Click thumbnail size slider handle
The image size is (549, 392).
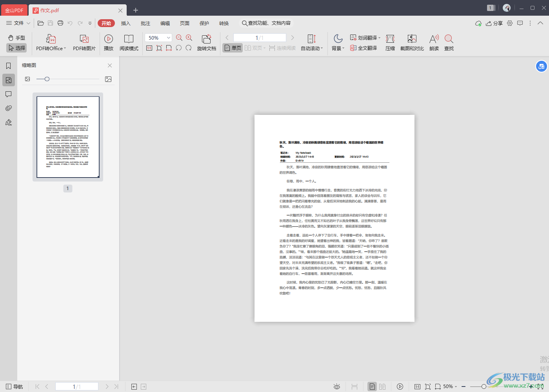(47, 79)
